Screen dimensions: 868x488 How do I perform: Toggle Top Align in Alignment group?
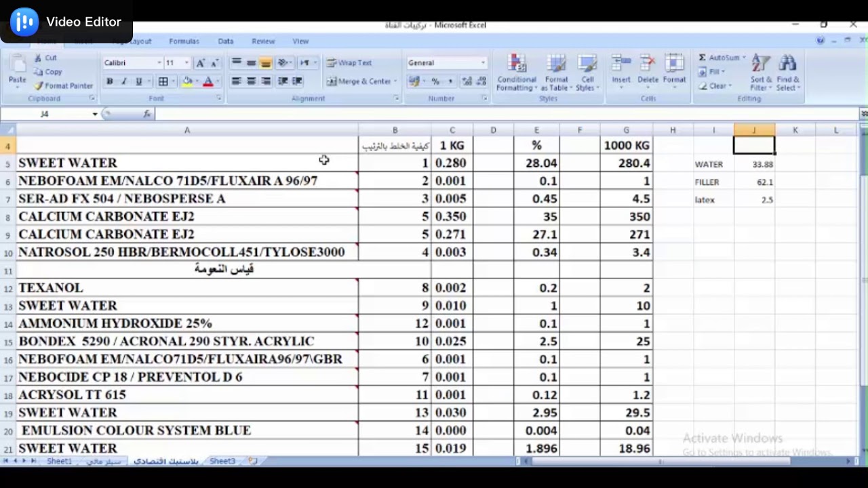pyautogui.click(x=236, y=62)
